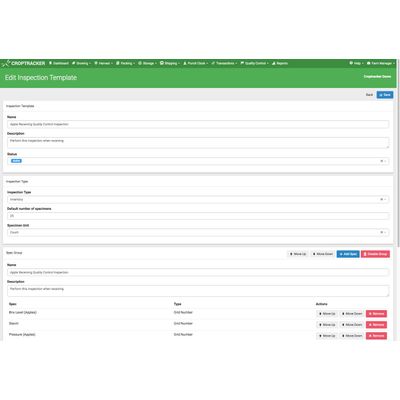
Task: Move the Starch spec down
Action: pos(352,325)
